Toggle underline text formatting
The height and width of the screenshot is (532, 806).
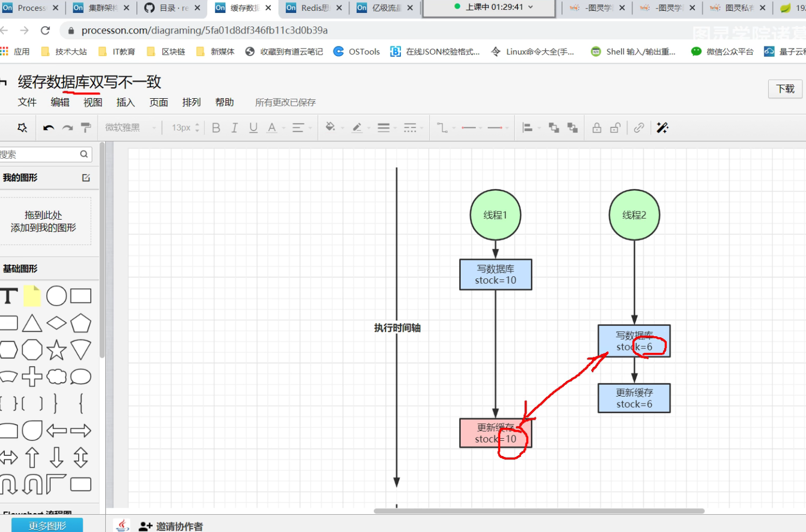point(253,128)
